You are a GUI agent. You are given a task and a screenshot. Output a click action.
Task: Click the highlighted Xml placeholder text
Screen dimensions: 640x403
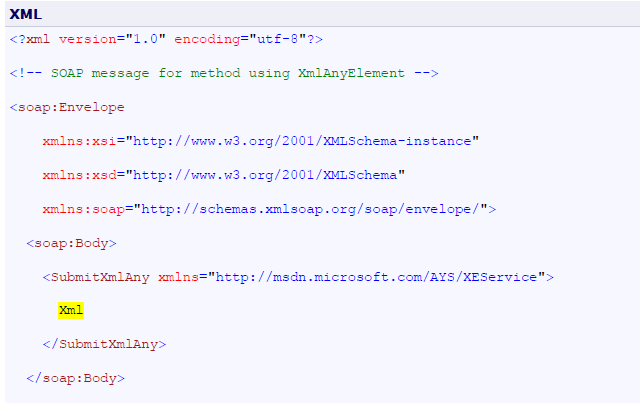tap(71, 310)
